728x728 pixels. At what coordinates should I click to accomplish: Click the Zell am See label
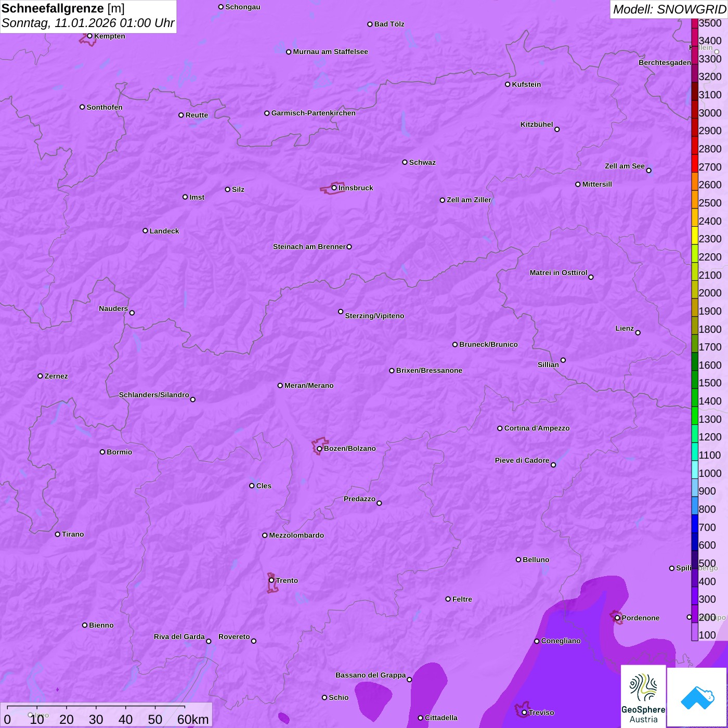[625, 166]
